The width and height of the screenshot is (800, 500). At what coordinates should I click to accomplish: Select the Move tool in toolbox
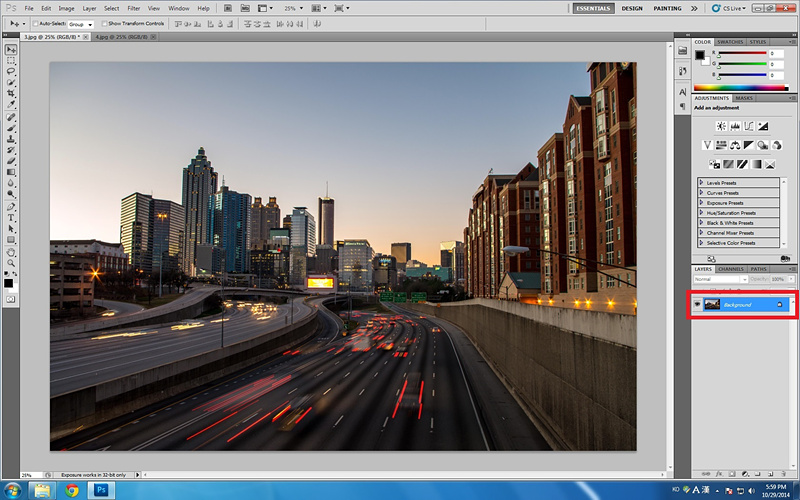pos(11,49)
